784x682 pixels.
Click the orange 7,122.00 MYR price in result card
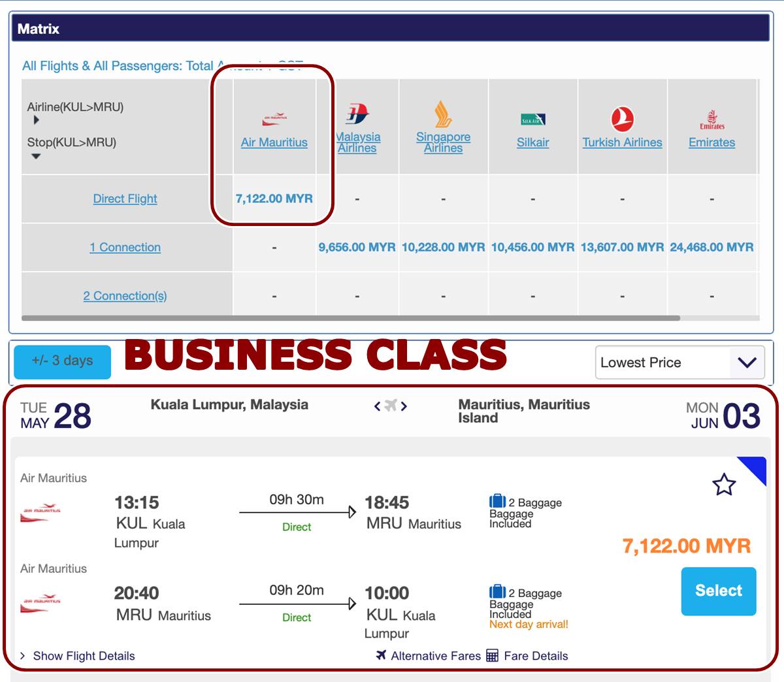coord(687,546)
